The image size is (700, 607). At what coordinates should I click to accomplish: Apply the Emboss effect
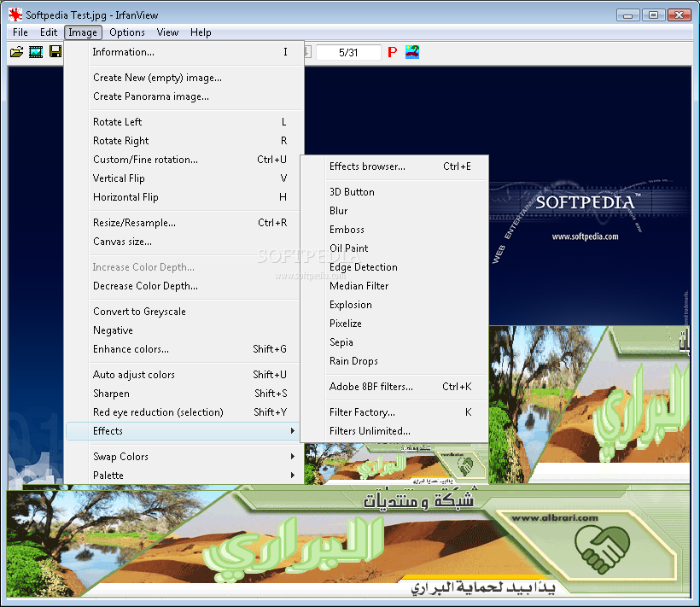pos(394,230)
